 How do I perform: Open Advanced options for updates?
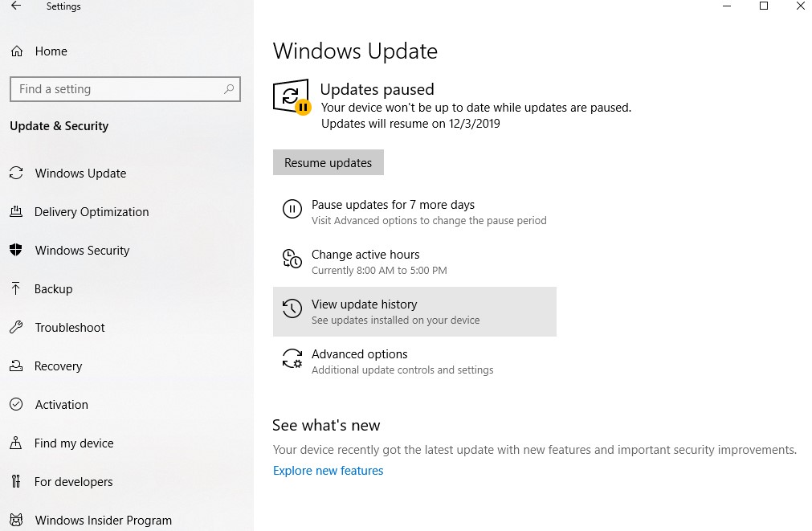[x=359, y=353]
